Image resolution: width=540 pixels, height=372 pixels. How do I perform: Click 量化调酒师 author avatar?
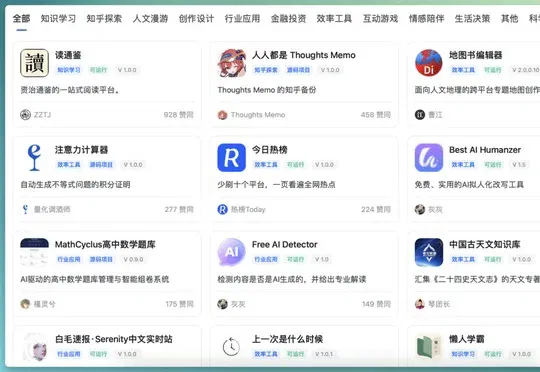25,209
